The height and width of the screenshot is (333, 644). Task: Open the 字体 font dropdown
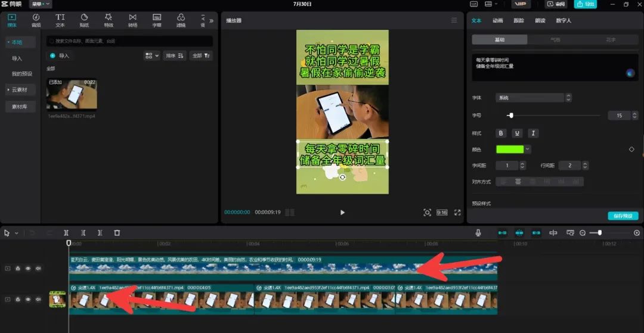click(533, 98)
